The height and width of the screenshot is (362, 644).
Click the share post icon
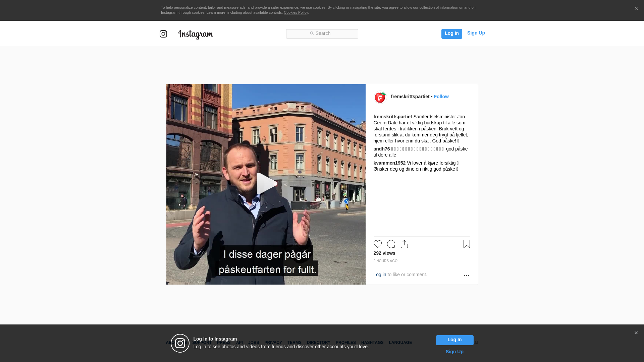coord(404,244)
